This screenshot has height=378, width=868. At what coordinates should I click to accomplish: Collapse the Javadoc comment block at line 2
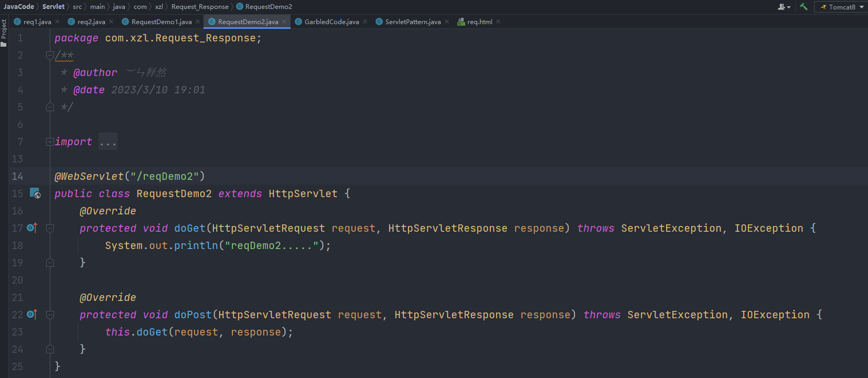50,55
